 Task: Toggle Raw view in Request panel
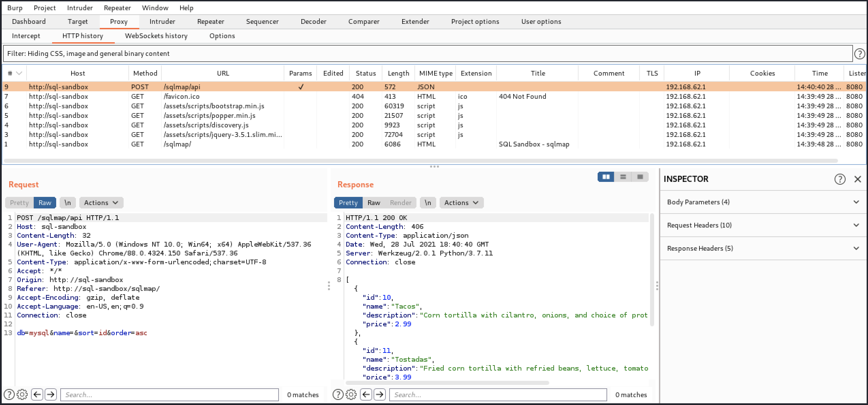pos(45,203)
